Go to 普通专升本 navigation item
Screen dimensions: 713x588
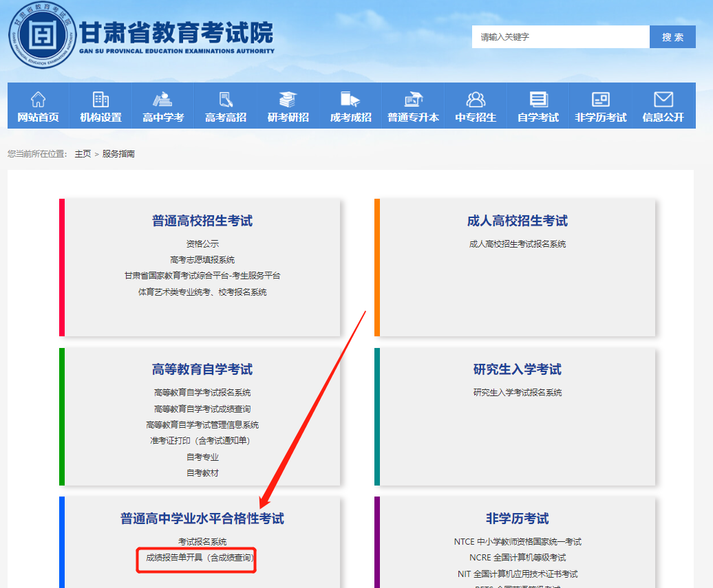click(413, 107)
